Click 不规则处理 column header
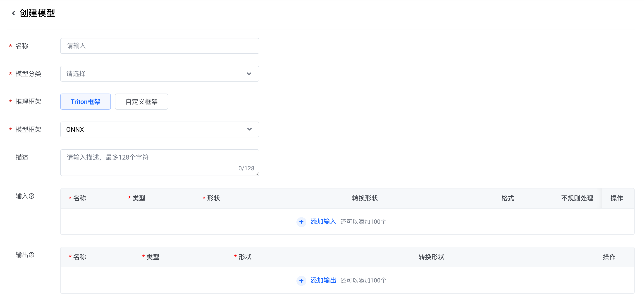Viewport: 644px width, 301px height. 577,198
